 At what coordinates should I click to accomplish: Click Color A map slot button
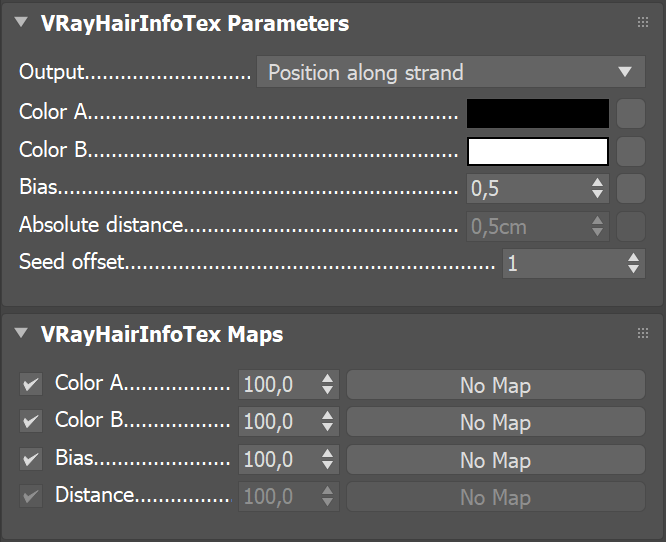click(x=631, y=113)
